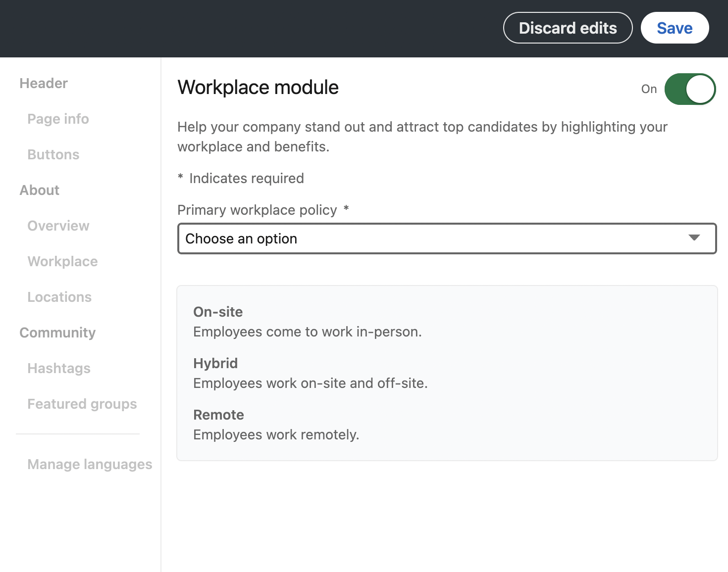Screen dimensions: 728x572
Task: Navigate to Locations in the sidebar
Action: (59, 297)
